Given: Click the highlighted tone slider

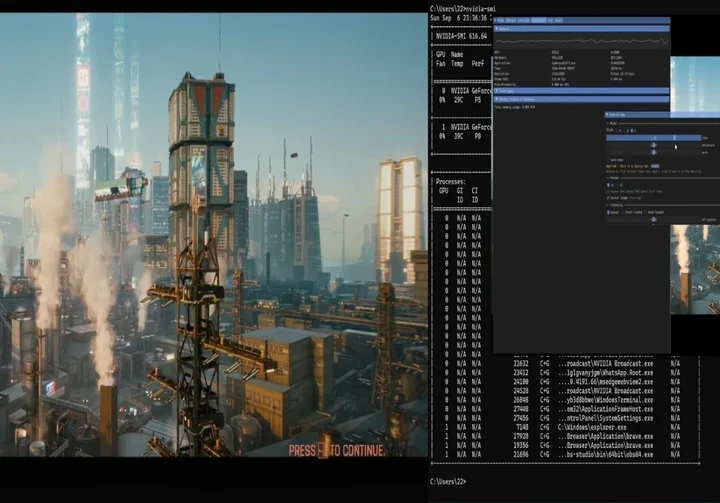Looking at the screenshot, I should point(653,138).
